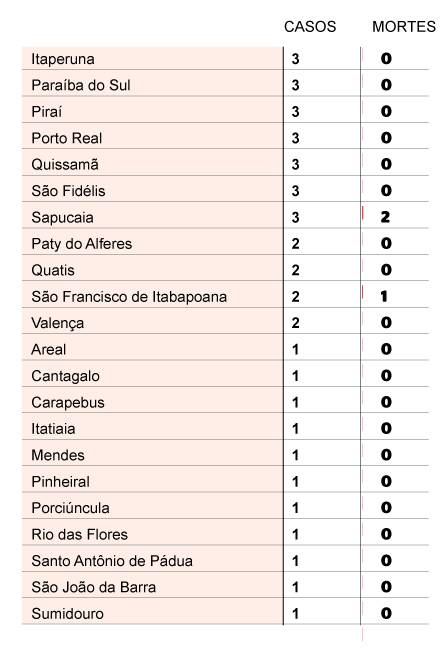
Task: Select the Mendes row label
Action: pyautogui.click(x=58, y=455)
